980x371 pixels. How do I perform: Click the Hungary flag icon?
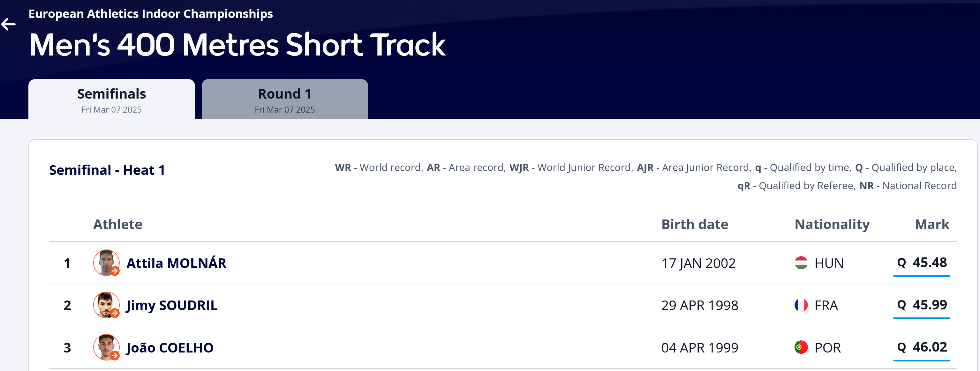pyautogui.click(x=801, y=263)
